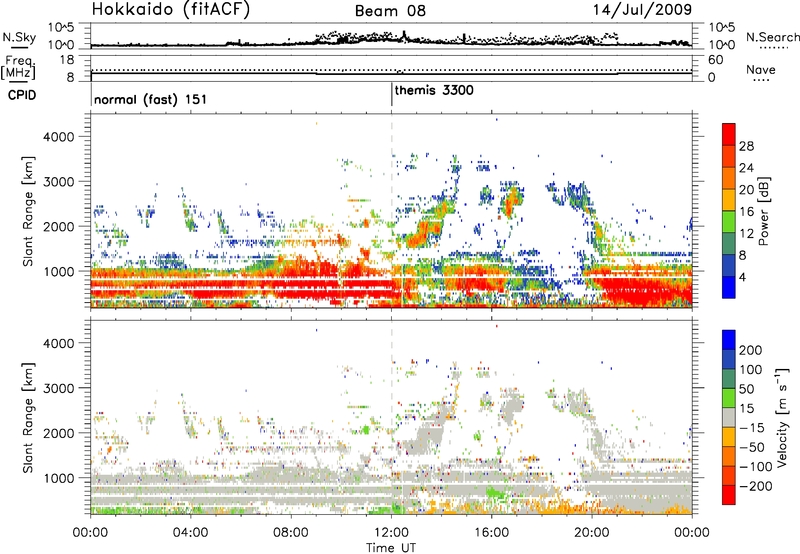800x554 pixels.
Task: Select the '3000' tick of the velocity panel
Action: pyautogui.click(x=59, y=388)
